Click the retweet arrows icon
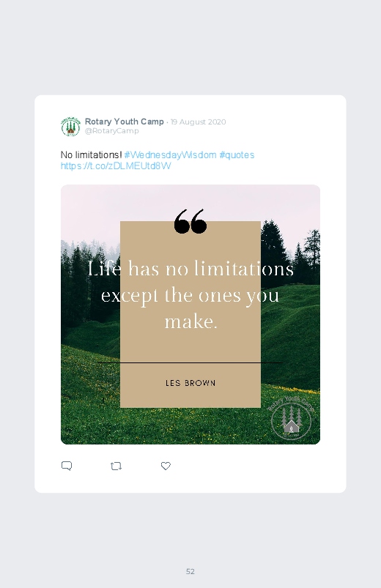The height and width of the screenshot is (588, 381). click(116, 466)
